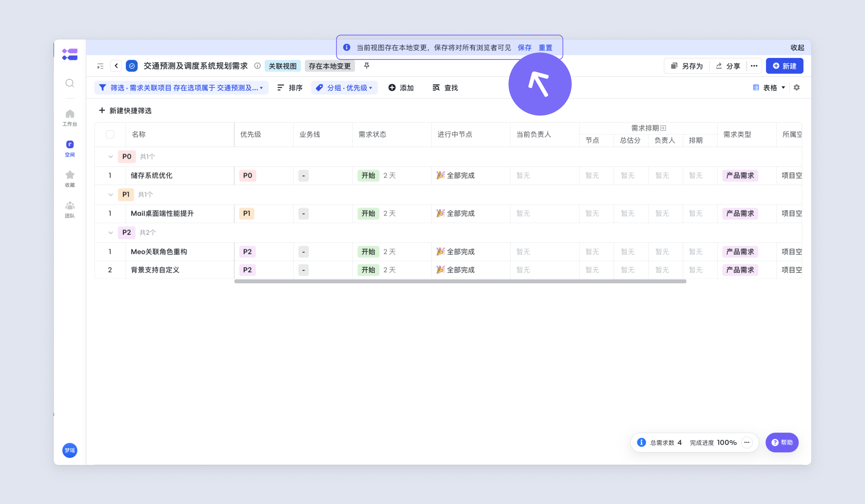Open the stats bar ellipsis menu

(747, 442)
